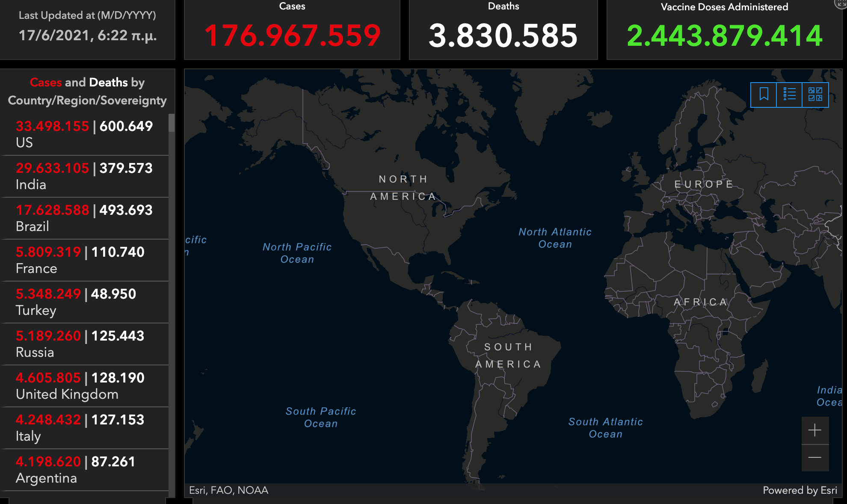The image size is (847, 504).
Task: Select Russia cases and deaths row
Action: click(84, 344)
